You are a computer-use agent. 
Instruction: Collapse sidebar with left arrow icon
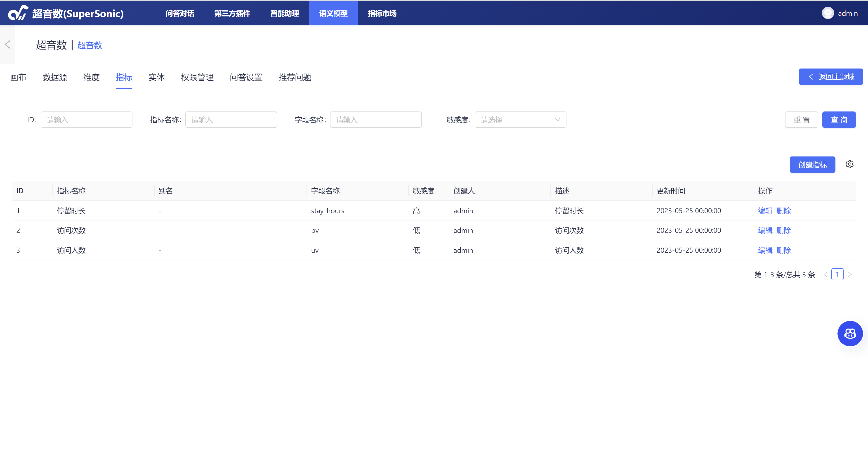(7, 45)
